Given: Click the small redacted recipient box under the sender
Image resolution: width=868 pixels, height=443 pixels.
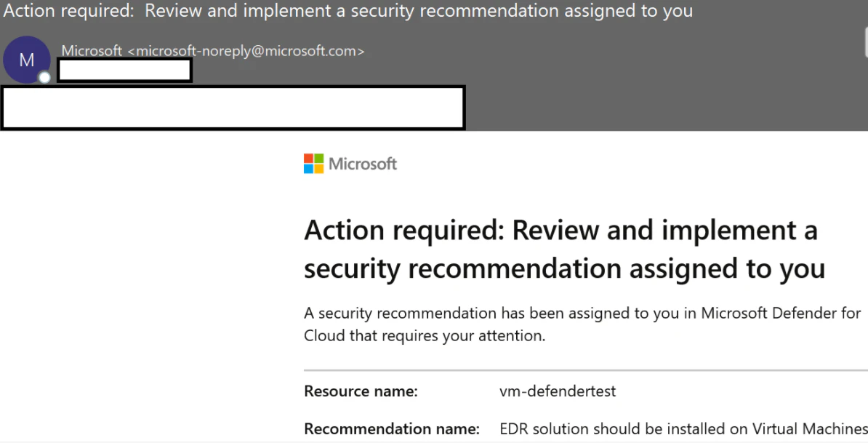Looking at the screenshot, I should pos(124,71).
